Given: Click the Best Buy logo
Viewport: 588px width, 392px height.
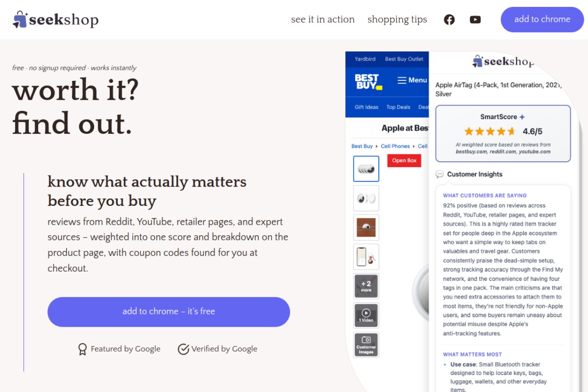Looking at the screenshot, I should point(368,81).
